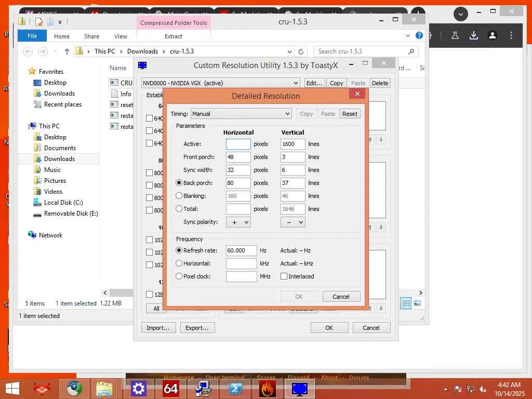Switch Explorer to details view icon

tap(406, 303)
